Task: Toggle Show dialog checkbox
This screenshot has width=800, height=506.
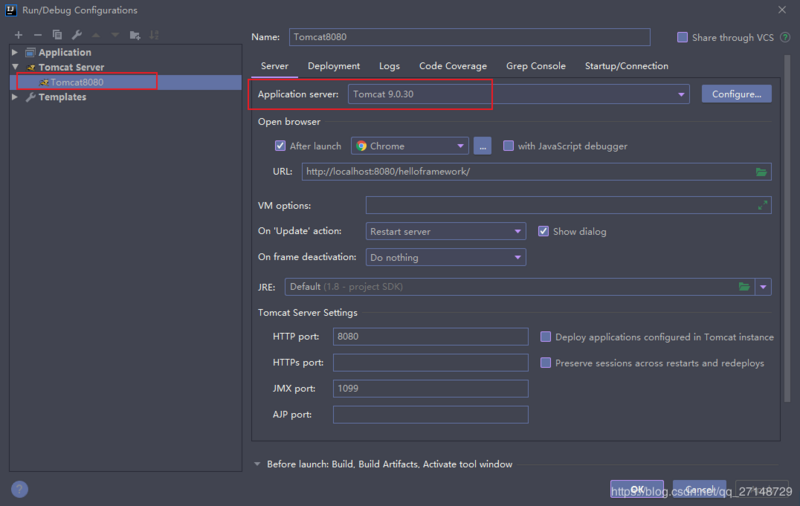Action: 543,232
